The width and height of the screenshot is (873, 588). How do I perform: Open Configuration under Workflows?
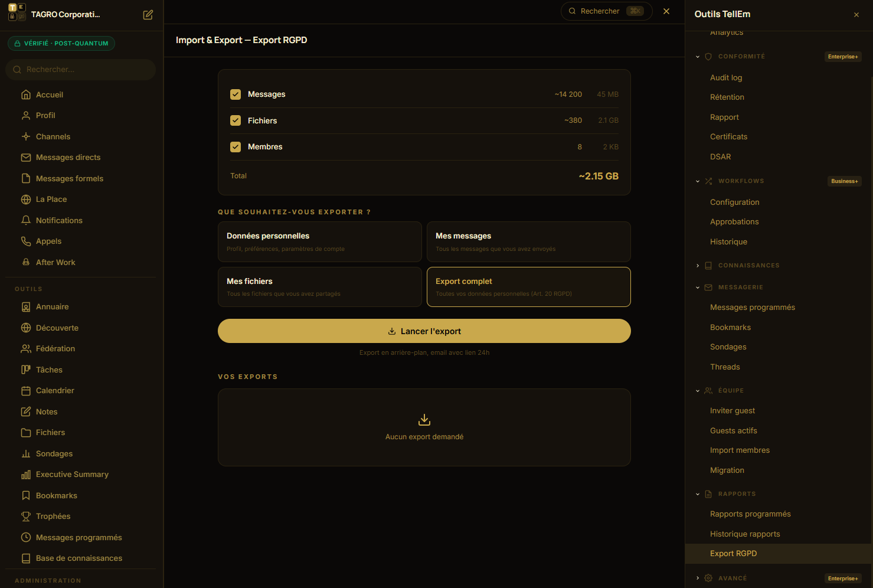[734, 202]
